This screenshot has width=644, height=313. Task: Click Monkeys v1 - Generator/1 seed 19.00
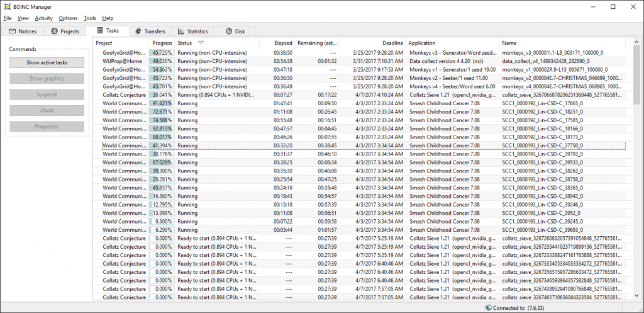(452, 69)
